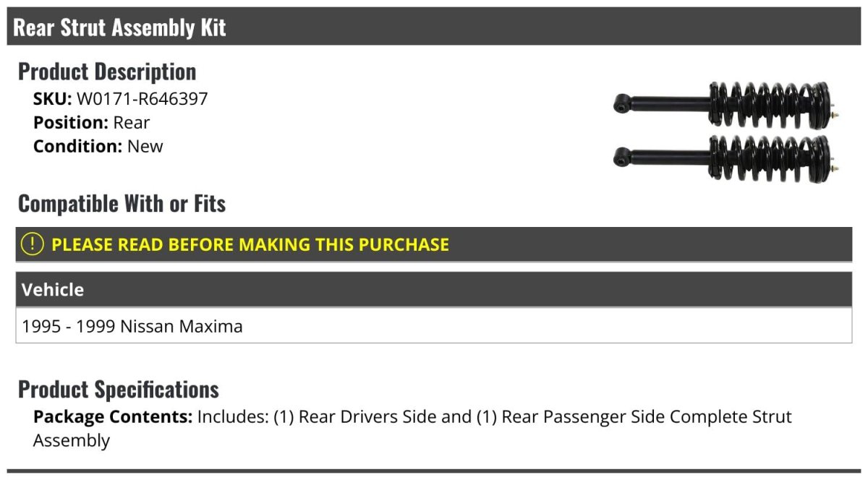Click the yellow exclamation warning icon
Screen dimensions: 868x480
click(x=33, y=244)
